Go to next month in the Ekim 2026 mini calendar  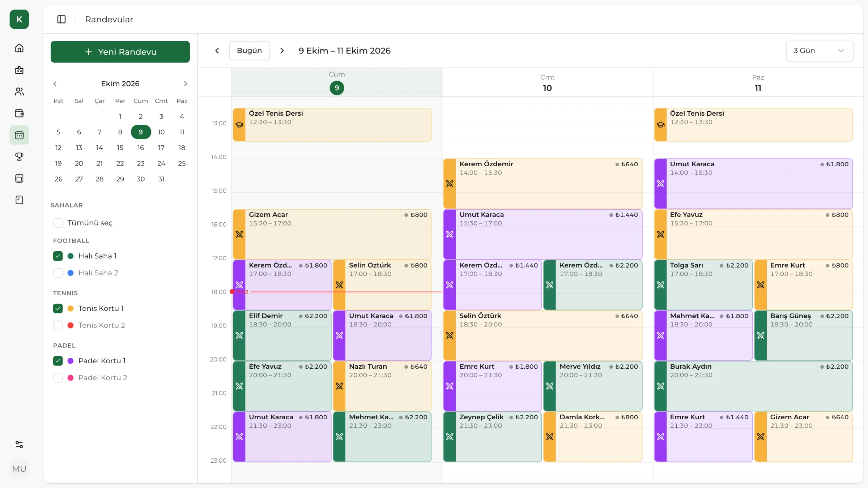[186, 84]
